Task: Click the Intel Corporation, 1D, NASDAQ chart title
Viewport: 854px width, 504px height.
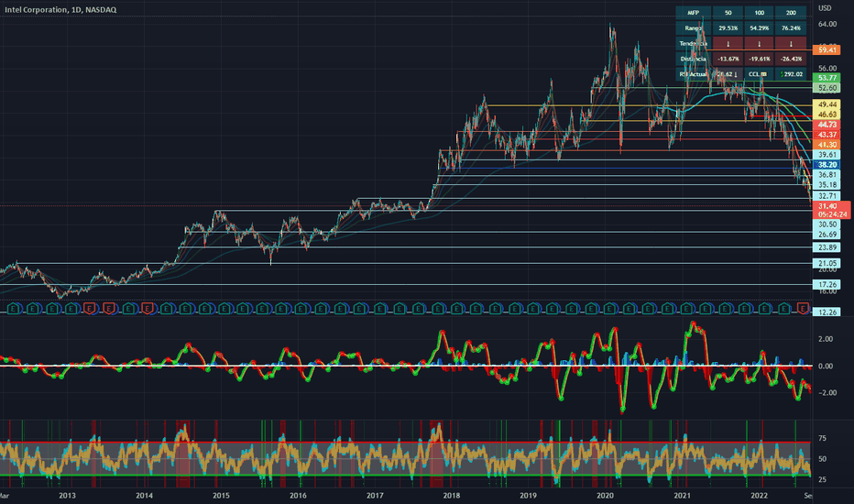Action: click(60, 9)
